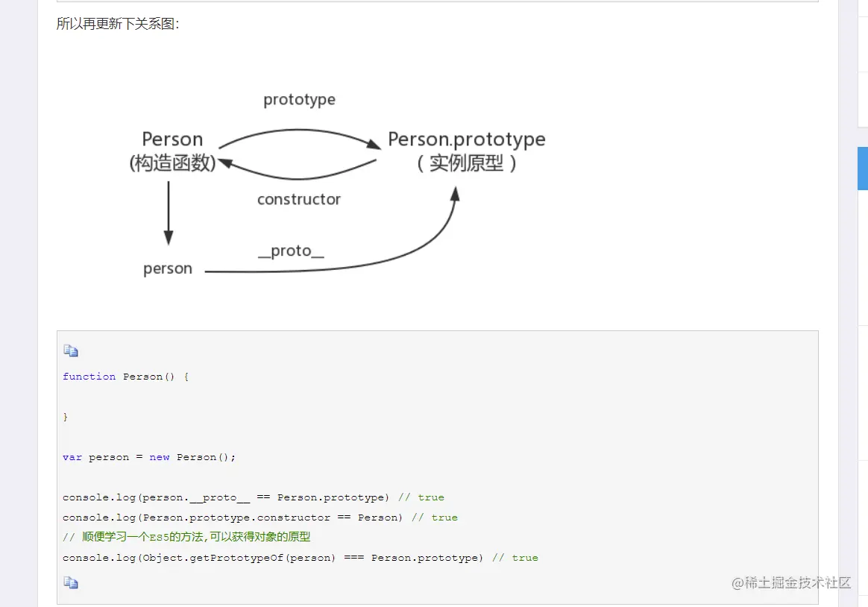Click the Person.prototype (实例原型) node
The image size is (868, 607).
point(467,151)
